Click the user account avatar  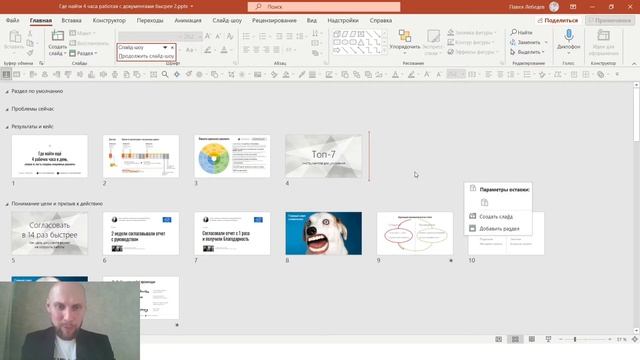(554, 7)
